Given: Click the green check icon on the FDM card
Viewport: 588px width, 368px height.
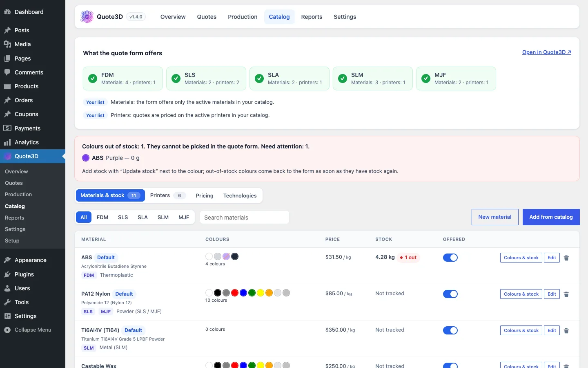Looking at the screenshot, I should (93, 79).
